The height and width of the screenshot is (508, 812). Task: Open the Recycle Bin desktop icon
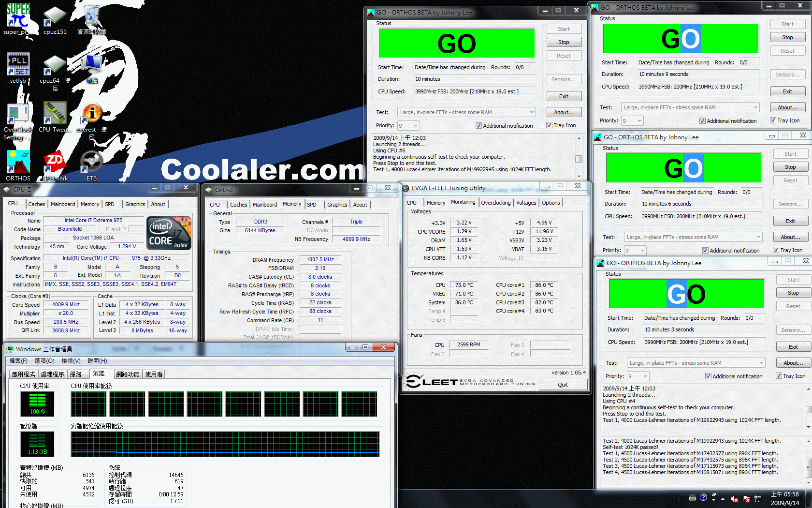click(x=91, y=19)
